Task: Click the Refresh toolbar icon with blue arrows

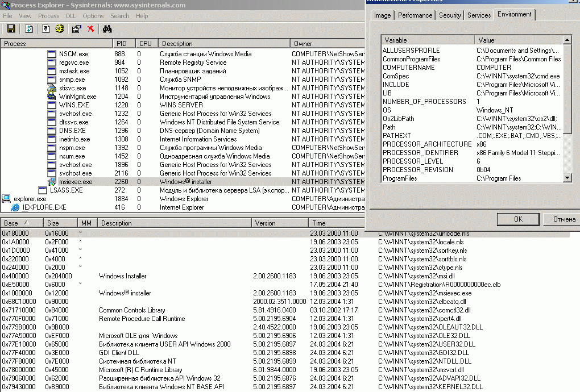Action: (x=28, y=29)
